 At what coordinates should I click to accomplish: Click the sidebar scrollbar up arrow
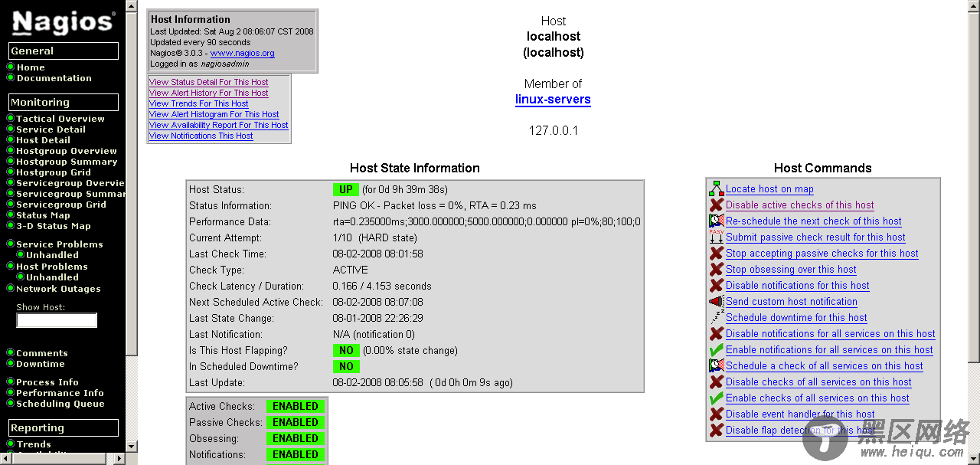pyautogui.click(x=132, y=6)
